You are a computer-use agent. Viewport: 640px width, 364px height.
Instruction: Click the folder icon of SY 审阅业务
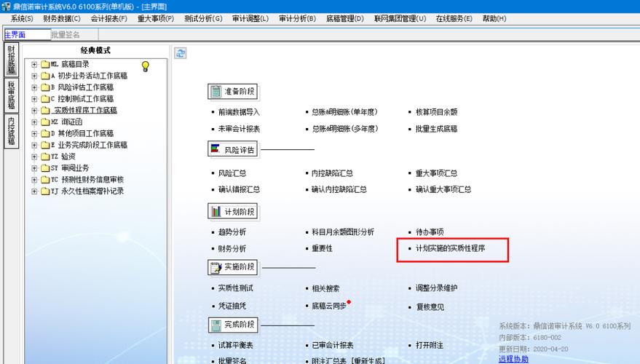(x=45, y=168)
